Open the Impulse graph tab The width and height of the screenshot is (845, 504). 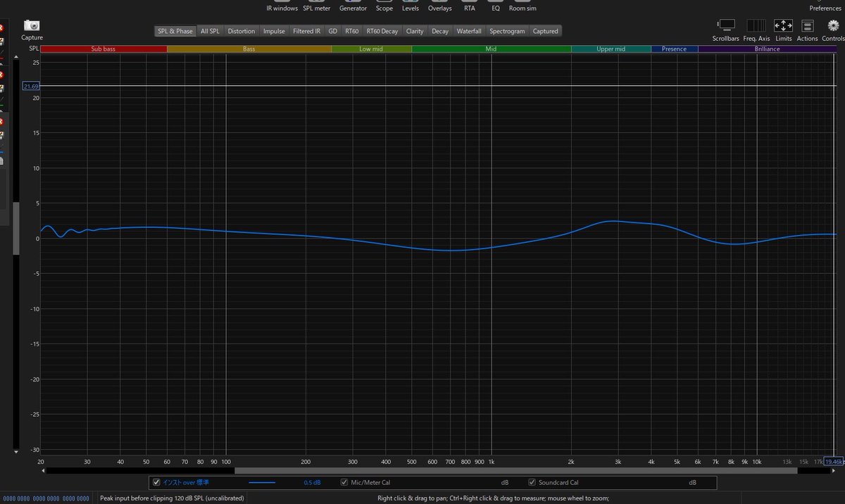tap(274, 31)
